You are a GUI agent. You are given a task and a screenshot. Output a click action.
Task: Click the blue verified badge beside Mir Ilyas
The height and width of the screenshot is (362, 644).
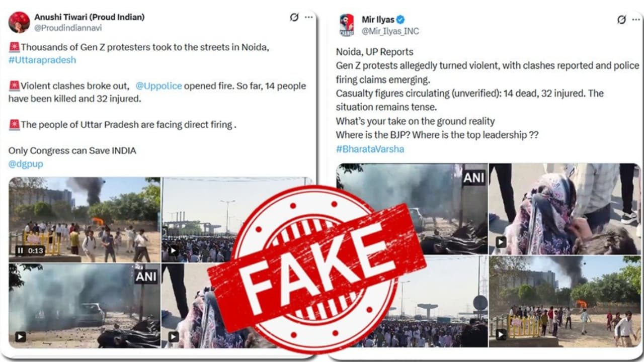401,20
